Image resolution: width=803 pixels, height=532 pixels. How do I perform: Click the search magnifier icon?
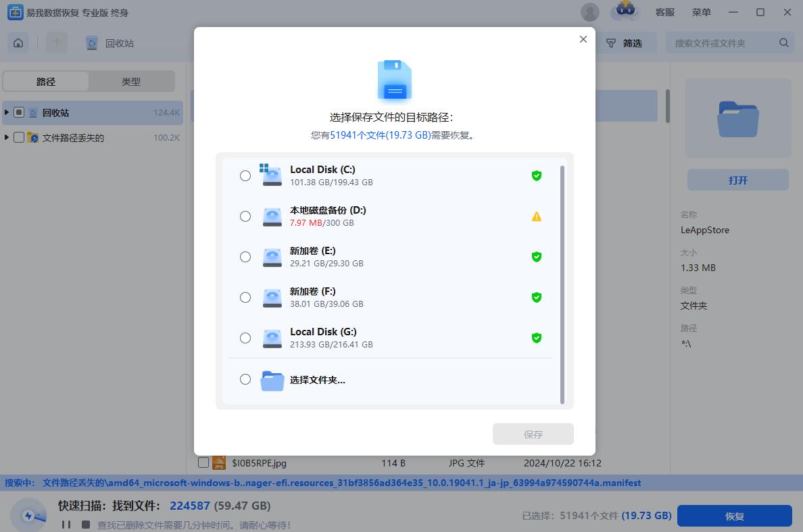783,42
